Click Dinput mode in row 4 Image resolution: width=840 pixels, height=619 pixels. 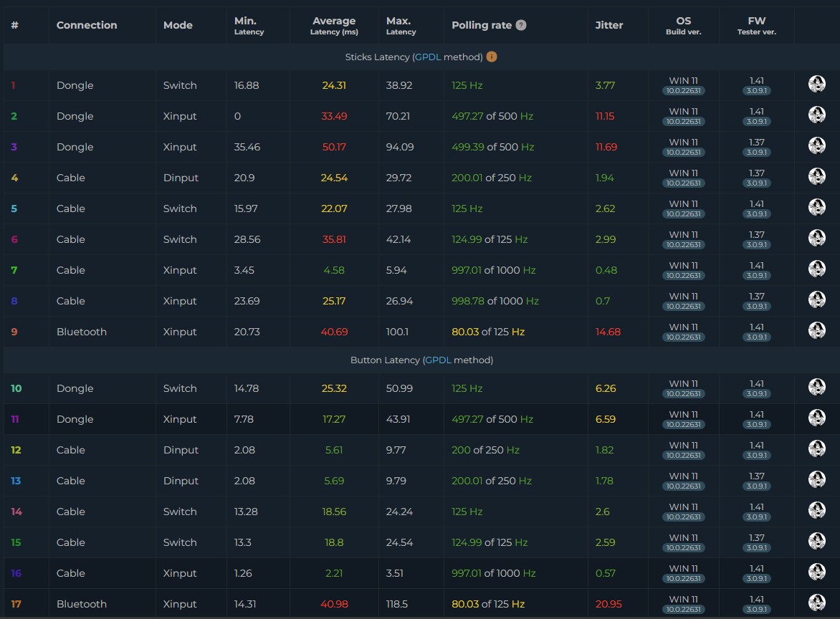181,178
